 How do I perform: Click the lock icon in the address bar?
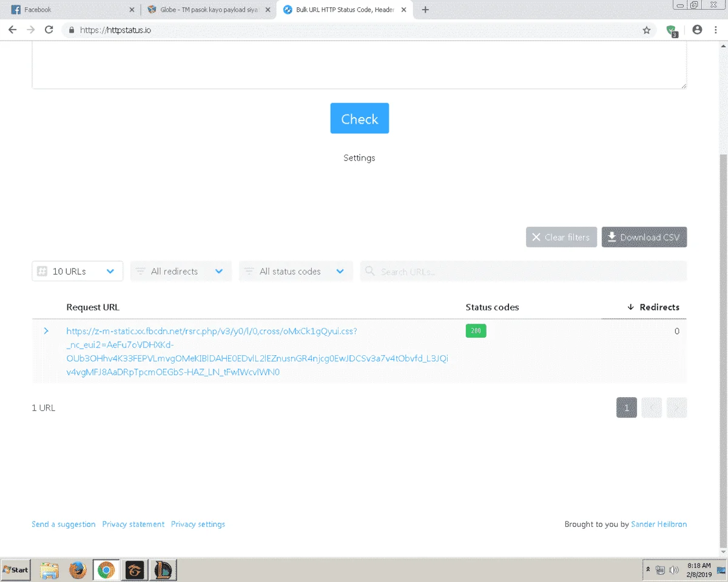72,30
